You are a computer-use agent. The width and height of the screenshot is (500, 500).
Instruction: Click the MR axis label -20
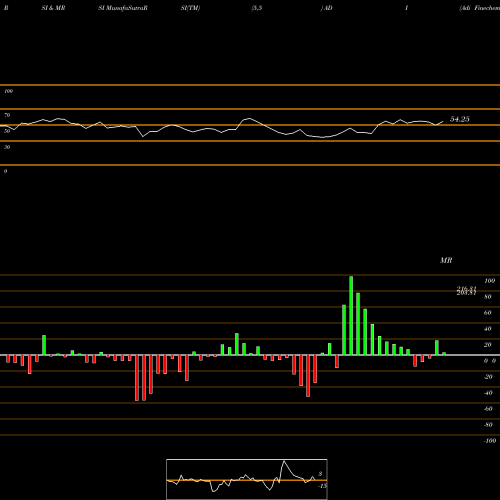point(488,377)
